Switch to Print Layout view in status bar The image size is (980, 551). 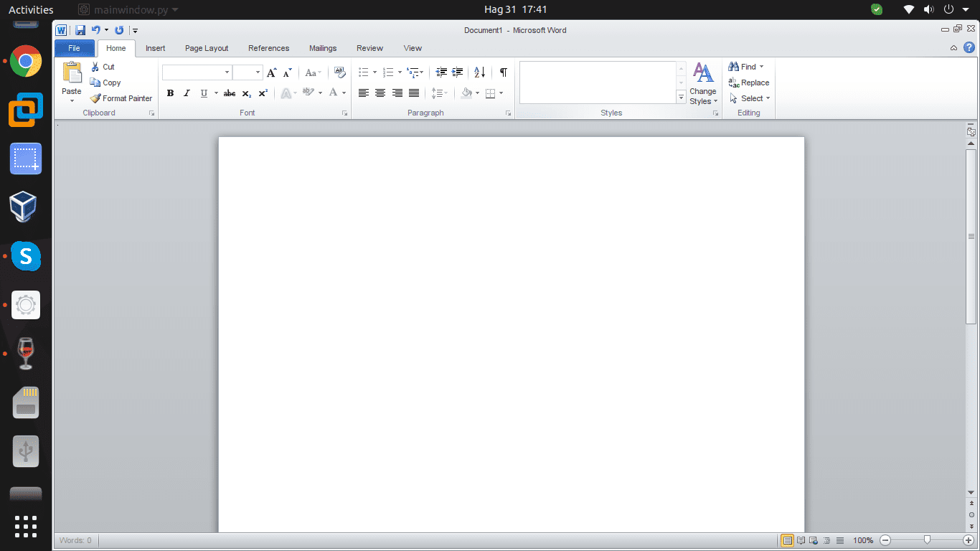tap(788, 540)
